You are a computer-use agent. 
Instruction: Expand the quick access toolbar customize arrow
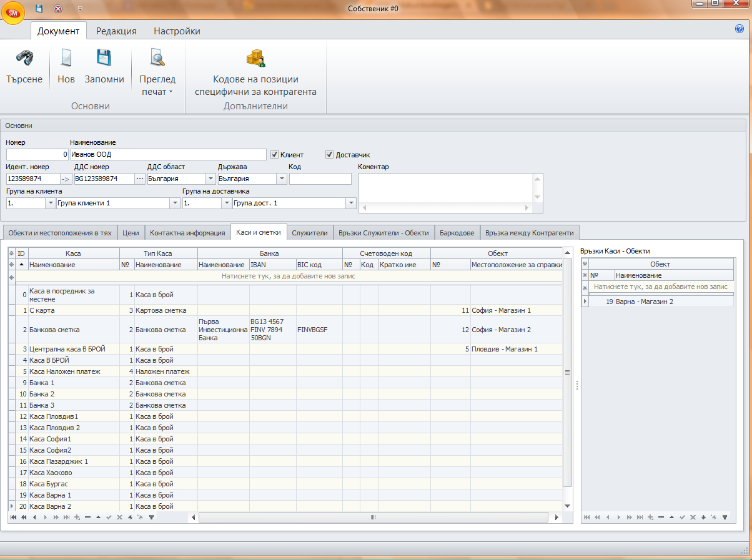[x=80, y=9]
